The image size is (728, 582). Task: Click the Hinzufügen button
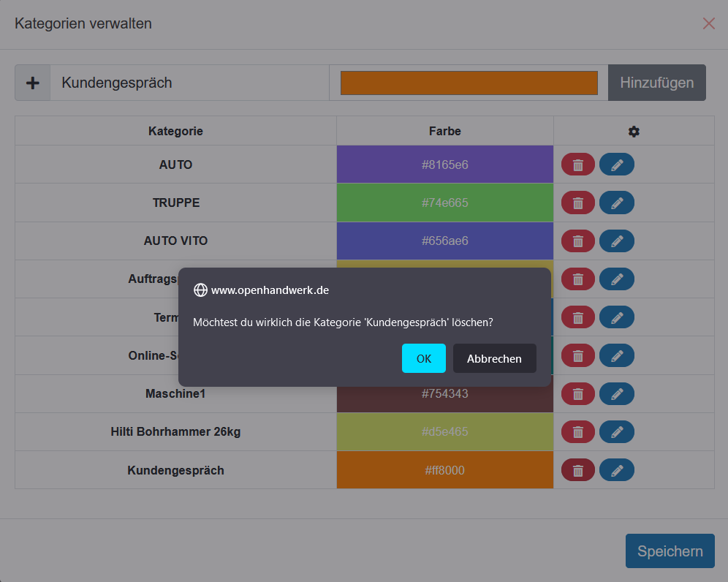656,83
